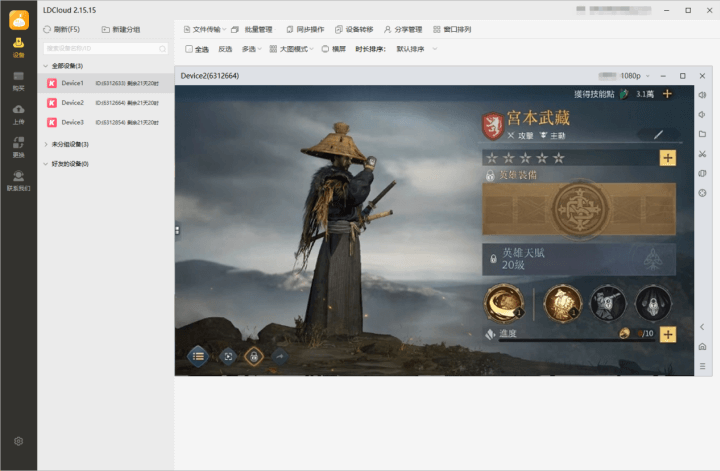Image resolution: width=720 pixels, height=471 pixels.
Task: Click the search magnifier icon
Action: 163,49
